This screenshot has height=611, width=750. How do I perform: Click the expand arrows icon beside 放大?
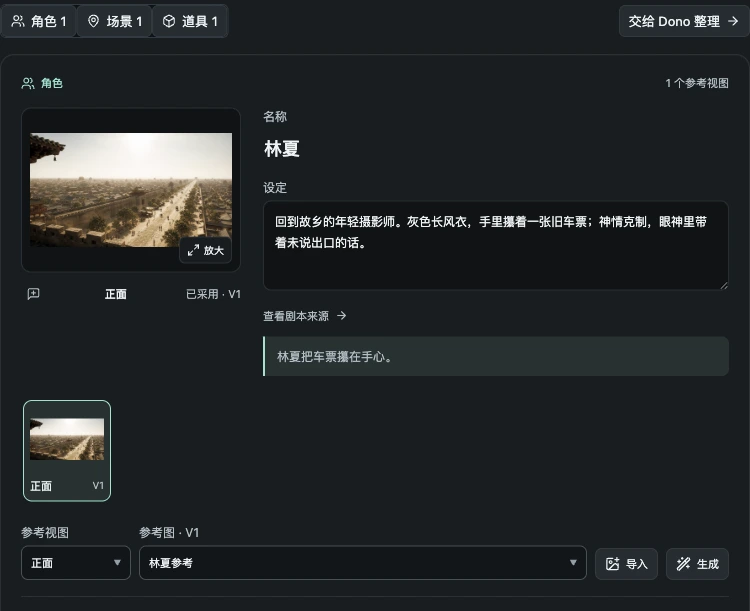tap(193, 250)
